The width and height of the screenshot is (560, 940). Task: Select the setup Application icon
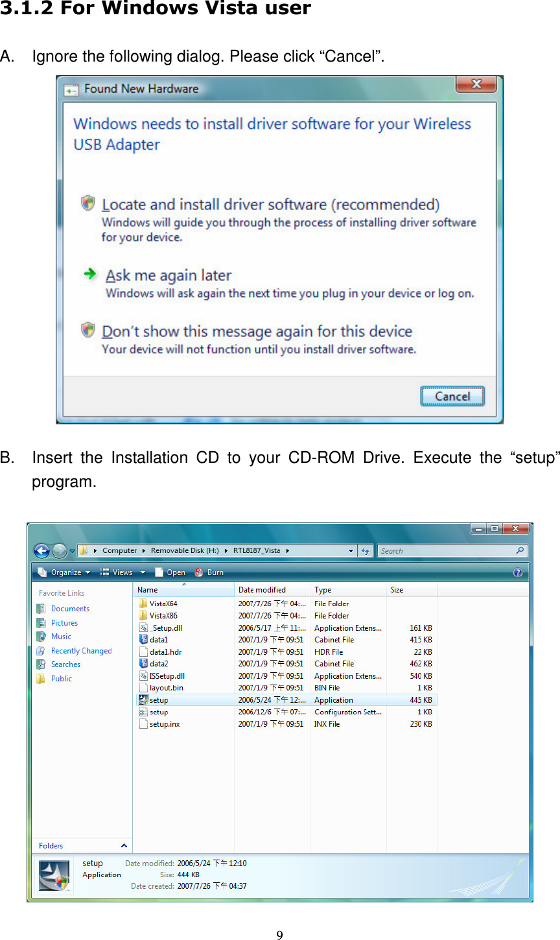[144, 699]
